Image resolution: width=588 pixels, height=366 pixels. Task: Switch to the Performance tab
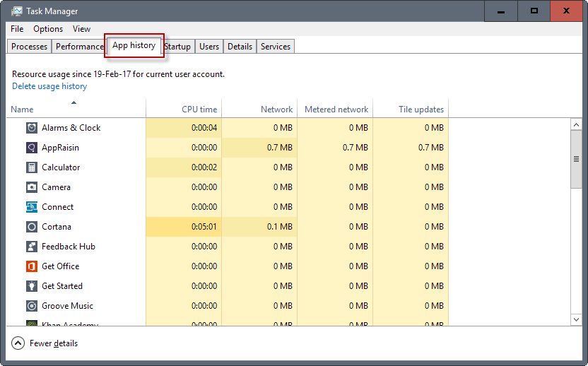click(78, 47)
